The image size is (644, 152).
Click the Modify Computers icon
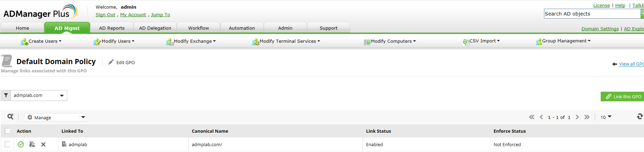coord(367,42)
